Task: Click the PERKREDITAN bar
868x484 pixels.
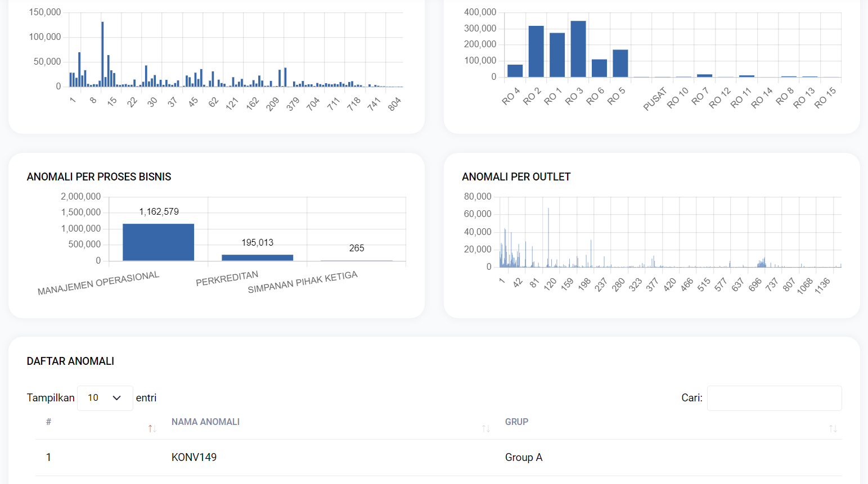Action: pos(257,257)
